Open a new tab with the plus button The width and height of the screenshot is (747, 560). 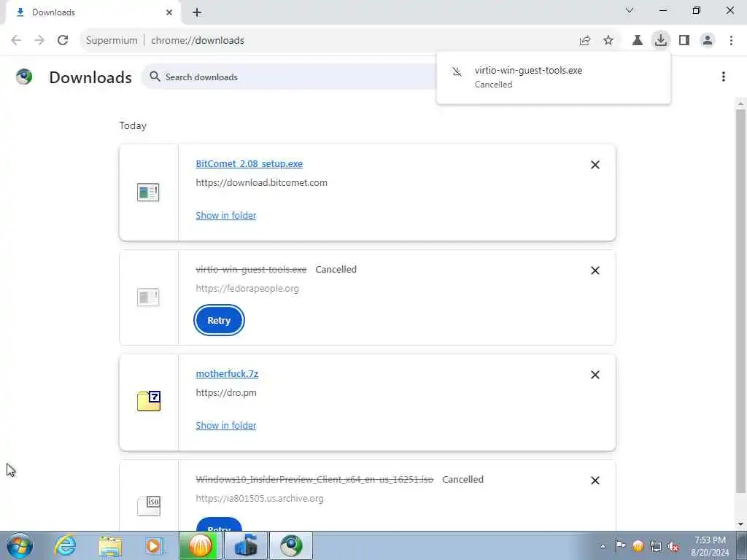tap(197, 13)
